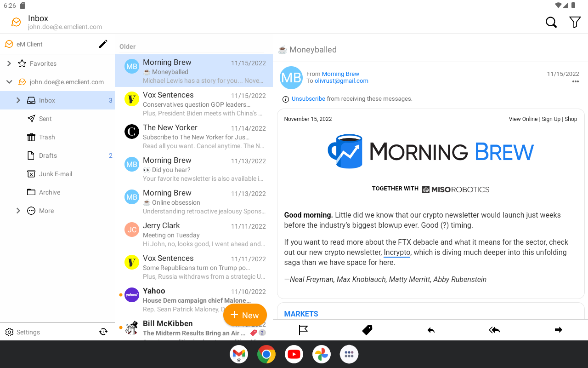Open the search magnifier icon
This screenshot has width=588, height=368.
tap(551, 22)
